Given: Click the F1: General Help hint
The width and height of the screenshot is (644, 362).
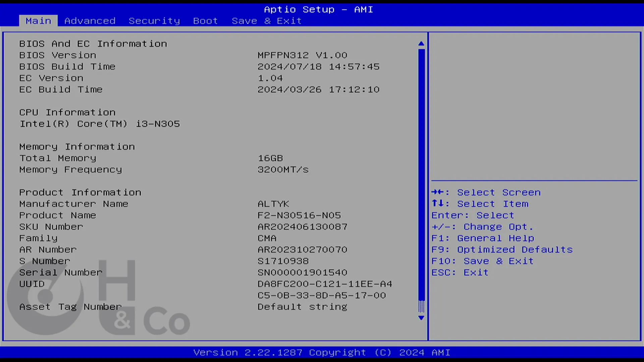Looking at the screenshot, I should point(483,238).
